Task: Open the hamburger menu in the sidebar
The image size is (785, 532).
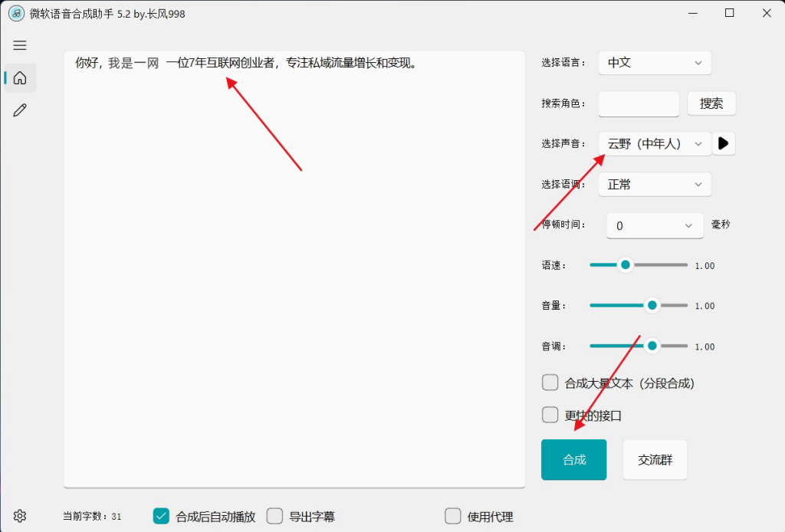Action: tap(20, 45)
